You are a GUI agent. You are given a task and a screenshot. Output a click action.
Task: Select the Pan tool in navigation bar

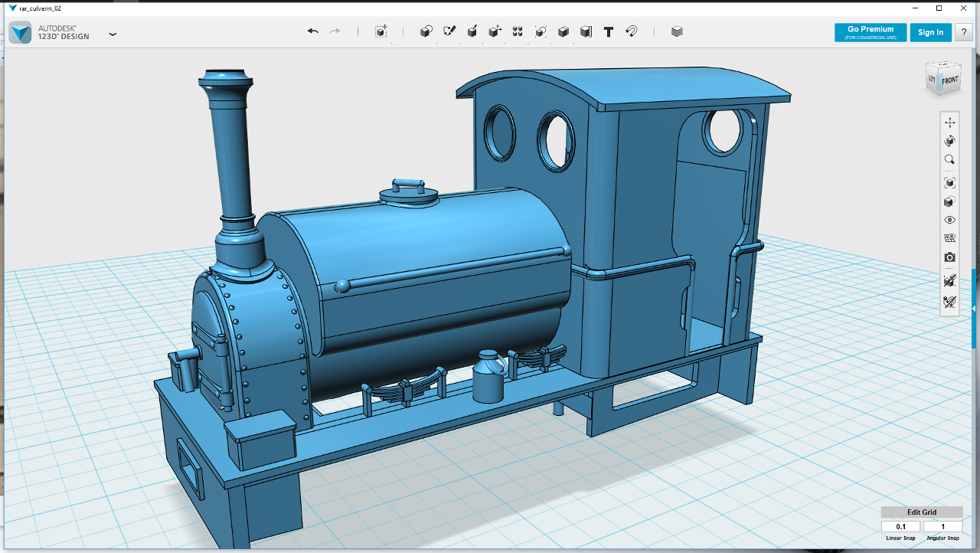(x=949, y=123)
